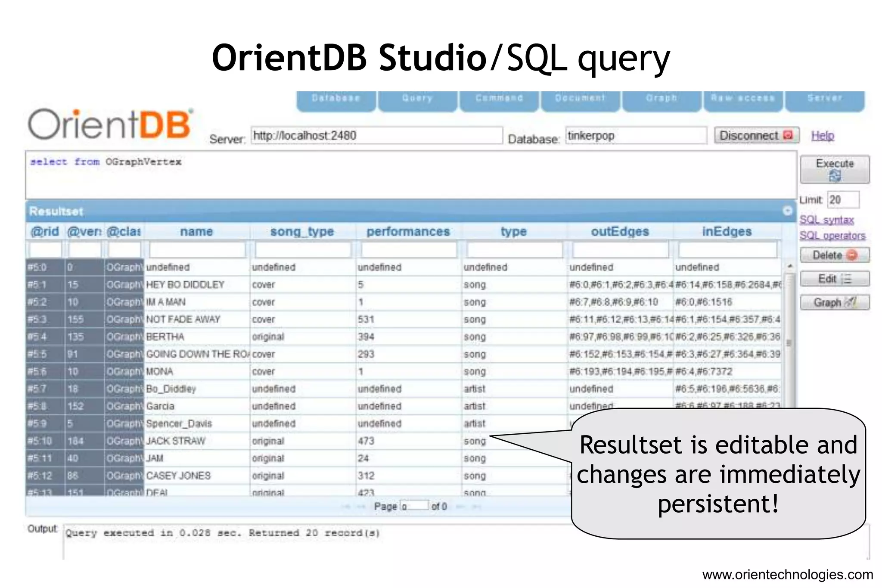Sort by the name column header

pyautogui.click(x=196, y=231)
